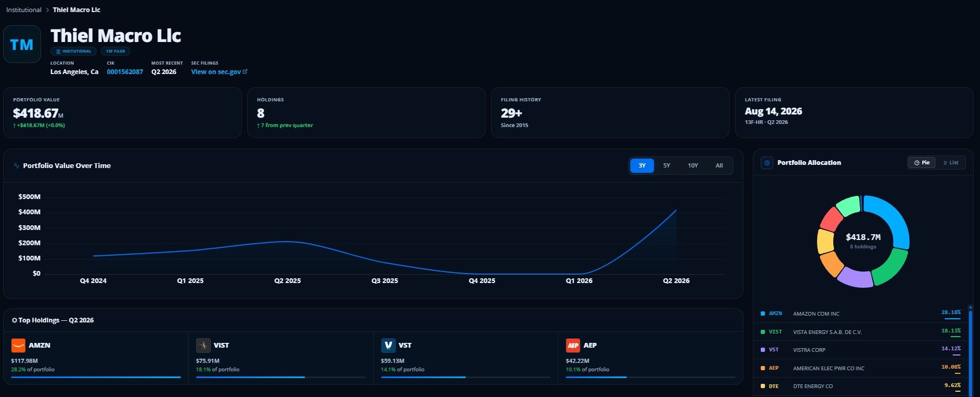Go to Institutional in the breadcrumb
This screenshot has height=397, width=980.
(x=24, y=10)
